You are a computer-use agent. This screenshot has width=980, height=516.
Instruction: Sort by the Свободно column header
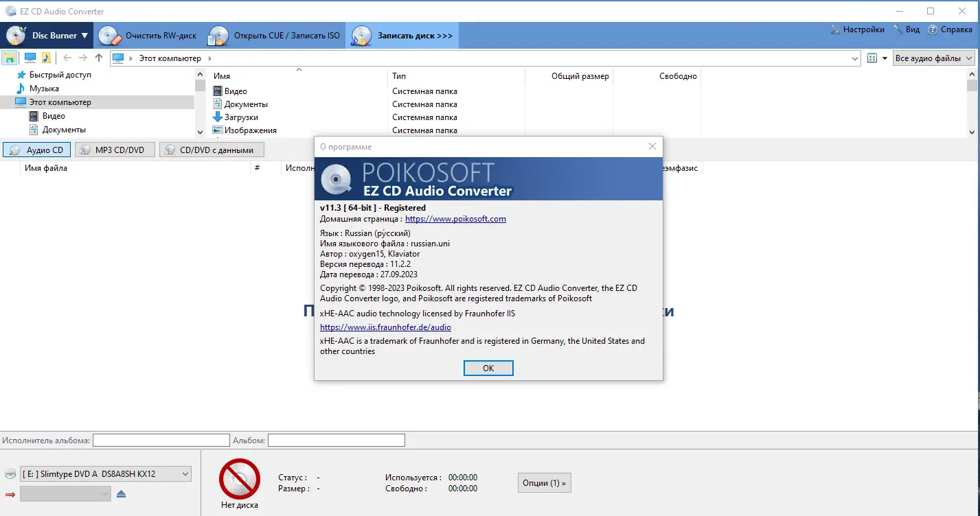coord(657,76)
